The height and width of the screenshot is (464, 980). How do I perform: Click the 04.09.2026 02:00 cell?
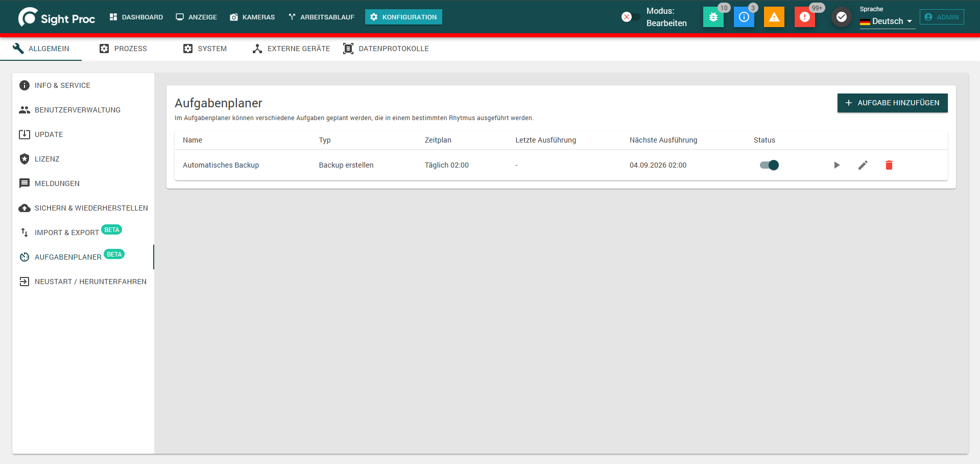point(658,165)
